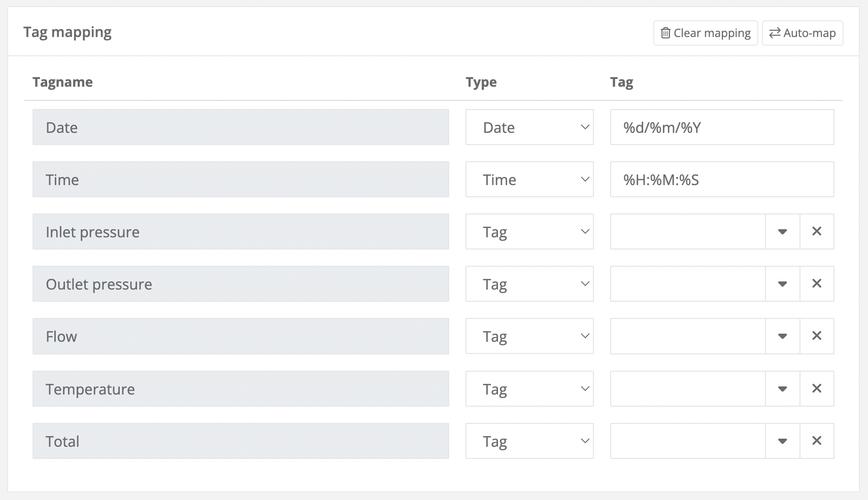Change the Type of Outlet pressure row
868x500 pixels.
pos(529,283)
